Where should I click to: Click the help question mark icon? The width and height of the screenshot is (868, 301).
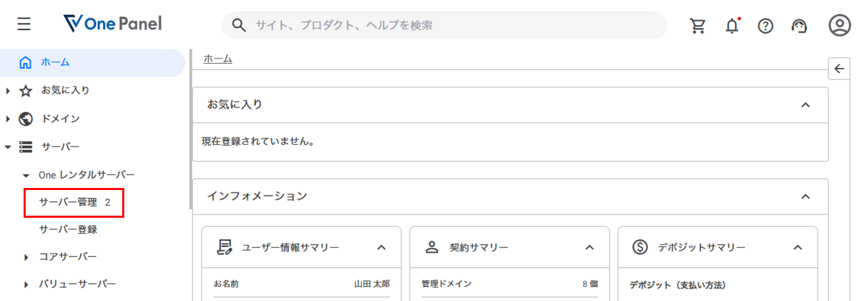click(765, 26)
